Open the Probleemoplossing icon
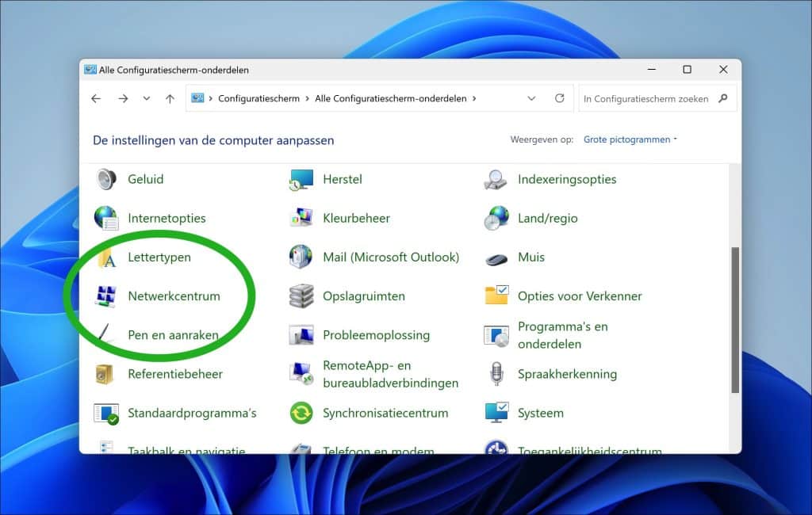Viewport: 812px width, 515px height. pos(301,335)
